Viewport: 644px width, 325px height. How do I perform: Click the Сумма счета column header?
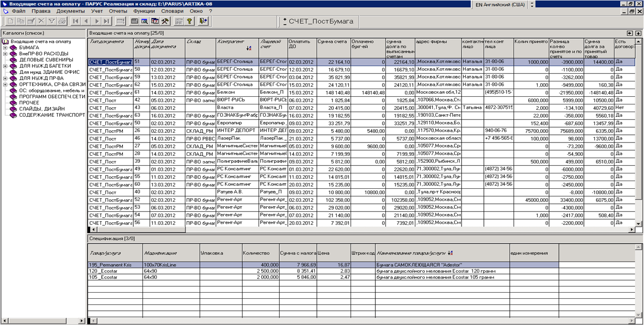pos(333,48)
